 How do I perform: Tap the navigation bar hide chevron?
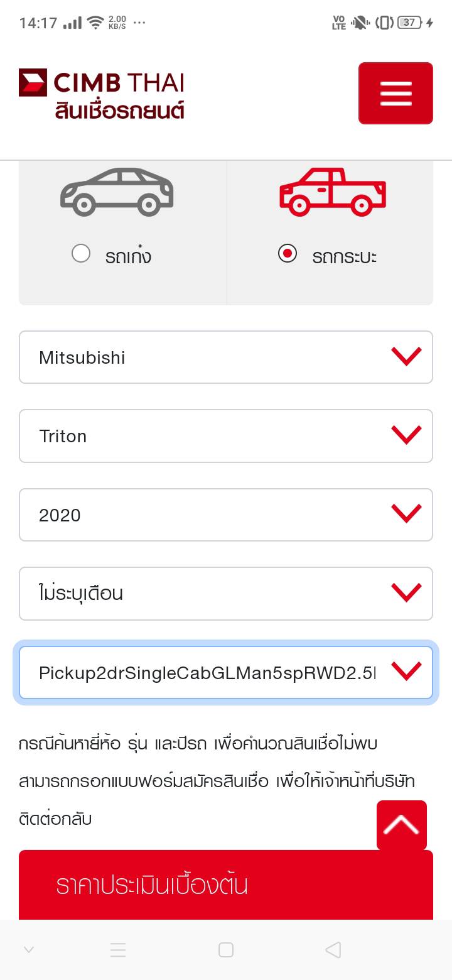click(x=29, y=950)
